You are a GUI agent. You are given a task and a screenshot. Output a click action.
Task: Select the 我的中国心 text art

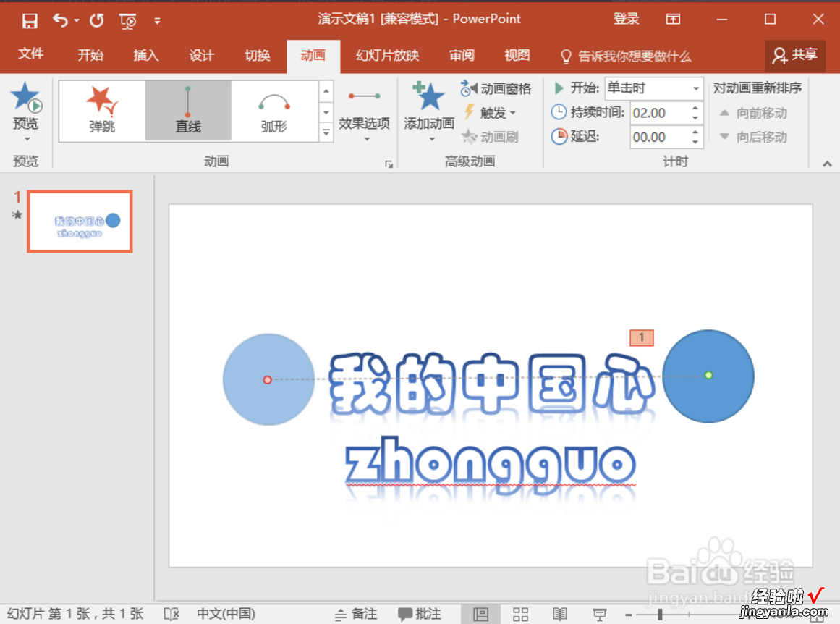click(491, 384)
